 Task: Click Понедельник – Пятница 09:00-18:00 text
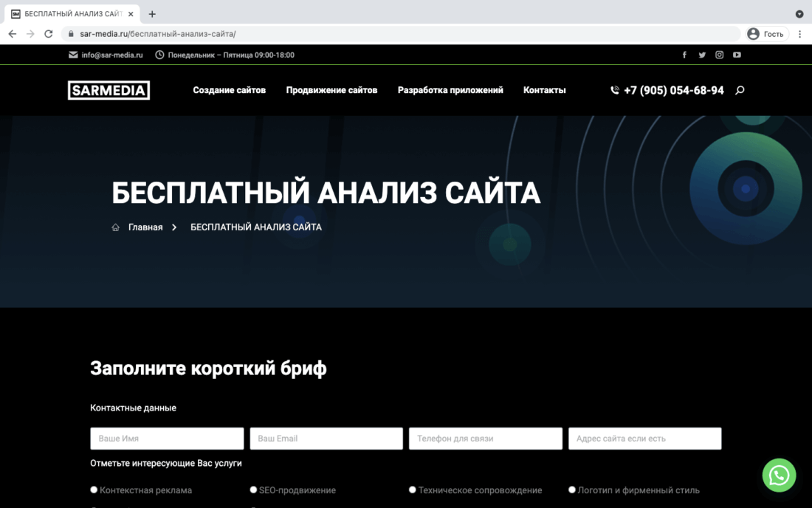[231, 55]
